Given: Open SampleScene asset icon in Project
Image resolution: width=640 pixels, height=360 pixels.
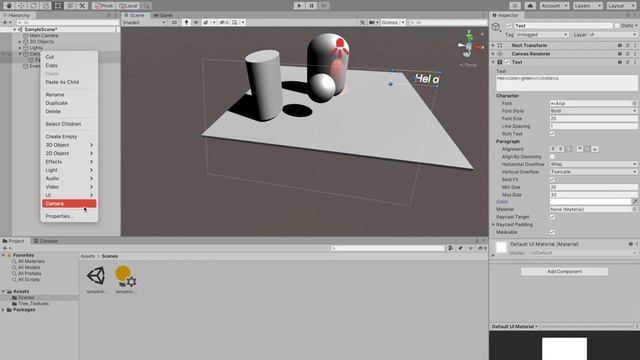Looking at the screenshot, I should [96, 276].
